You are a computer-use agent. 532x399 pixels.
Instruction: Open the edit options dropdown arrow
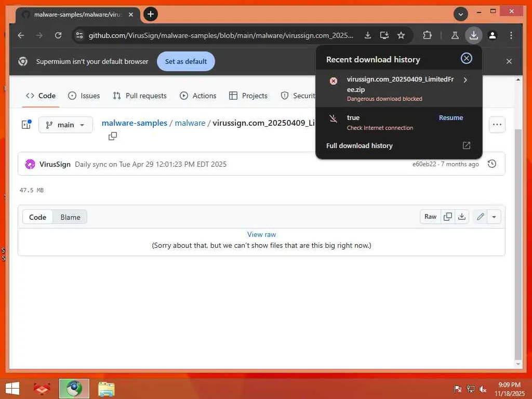(x=494, y=217)
